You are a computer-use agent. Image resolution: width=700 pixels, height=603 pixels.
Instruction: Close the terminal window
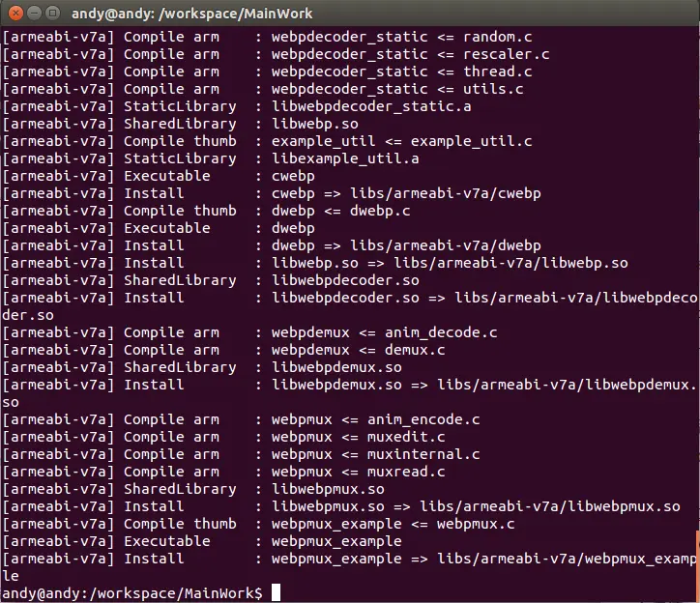[x=15, y=13]
